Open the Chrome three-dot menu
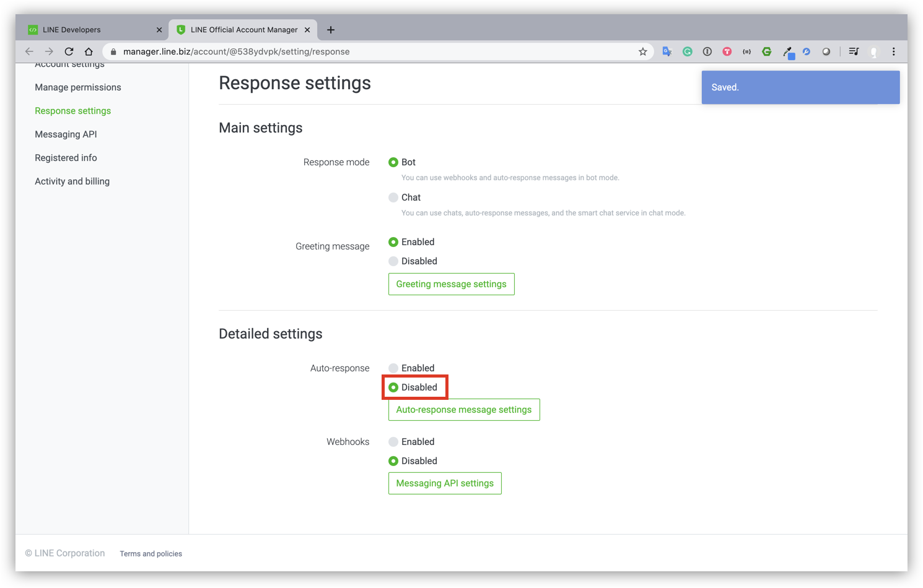Viewport: 923px width, 588px height. 893,51
